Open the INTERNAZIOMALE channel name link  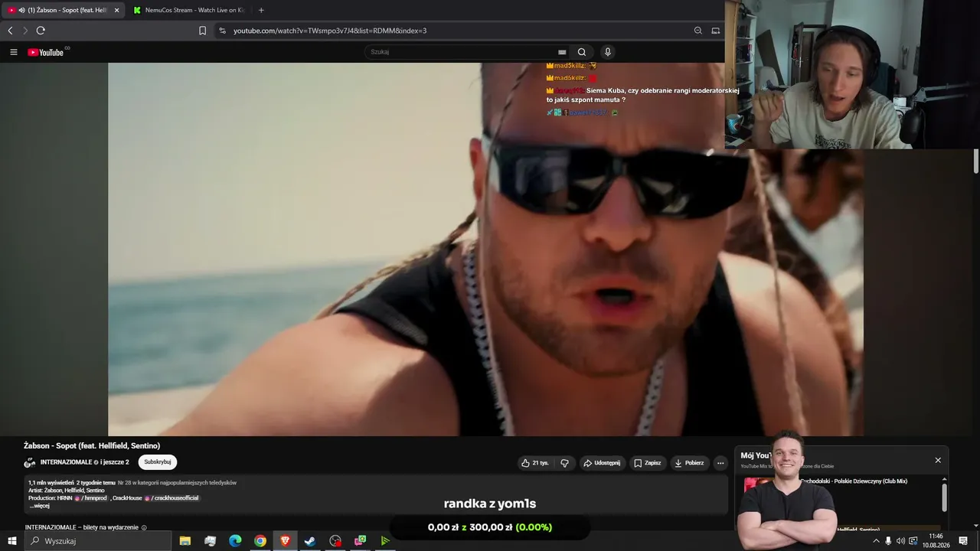coord(66,462)
